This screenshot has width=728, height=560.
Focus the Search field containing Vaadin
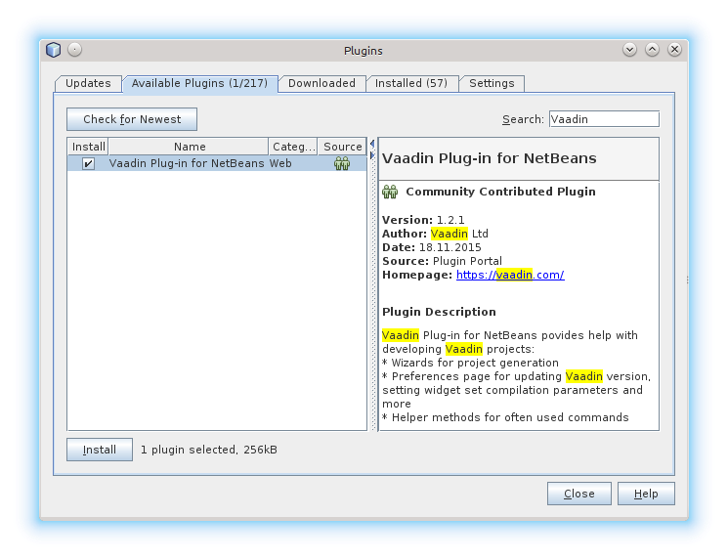click(604, 119)
